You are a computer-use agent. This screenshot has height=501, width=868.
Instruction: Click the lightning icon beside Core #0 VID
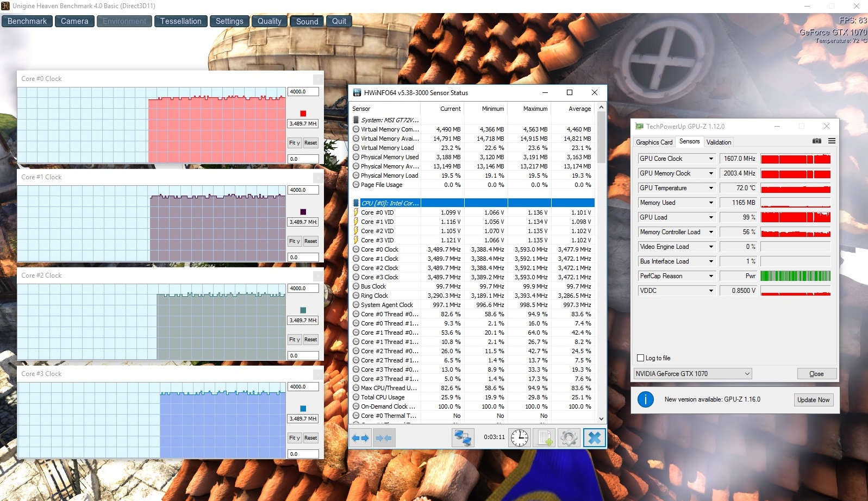pos(356,212)
